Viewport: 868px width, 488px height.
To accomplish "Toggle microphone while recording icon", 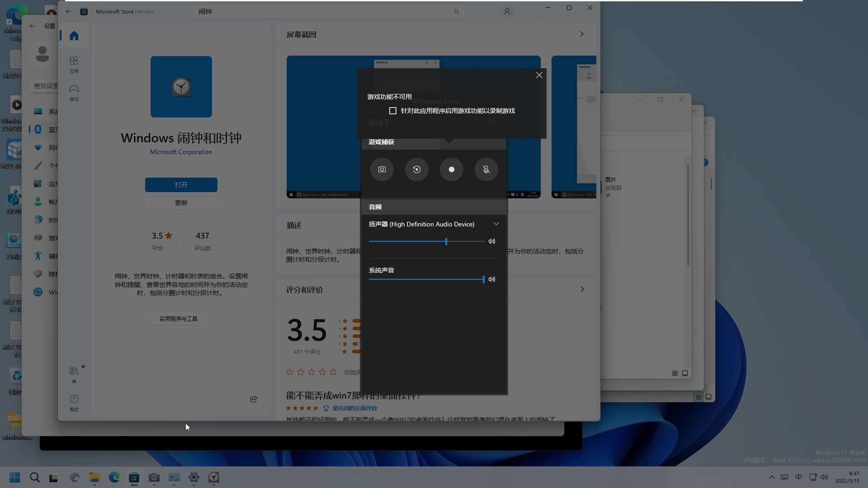I will (486, 169).
